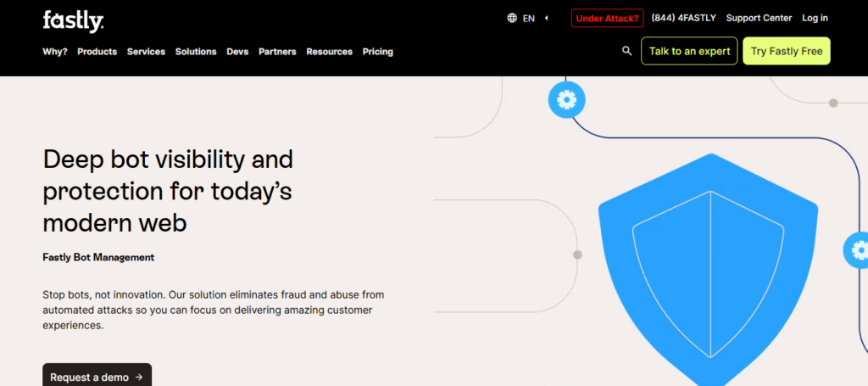The image size is (868, 386).
Task: Click the red Under Attack? button
Action: pyautogui.click(x=607, y=18)
